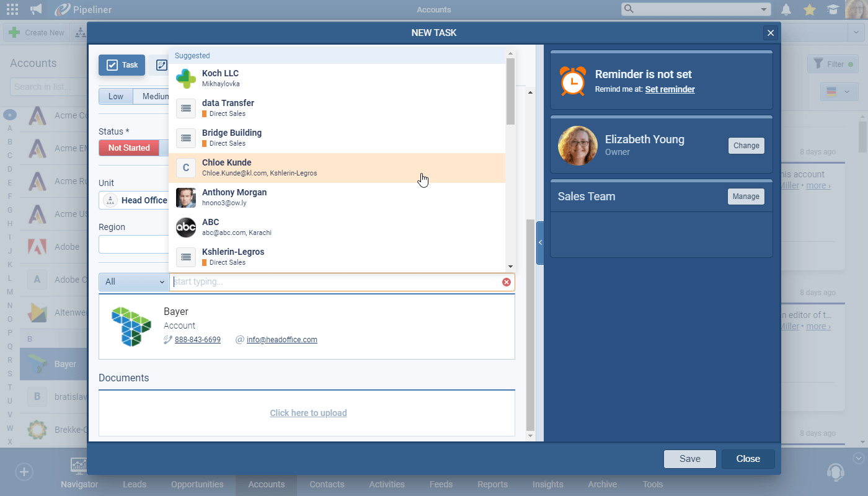Clear the search field with red X

coord(507,282)
